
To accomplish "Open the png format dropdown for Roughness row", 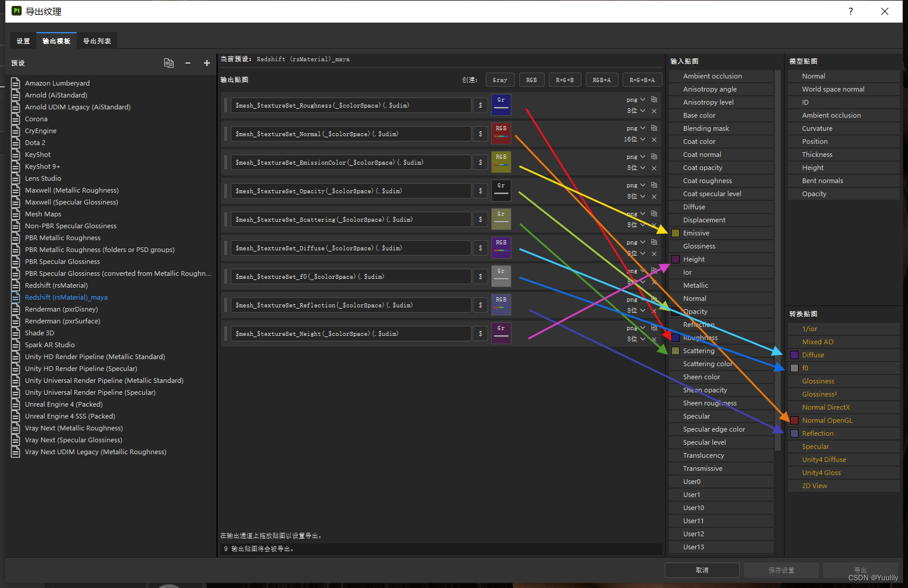I will pos(636,99).
